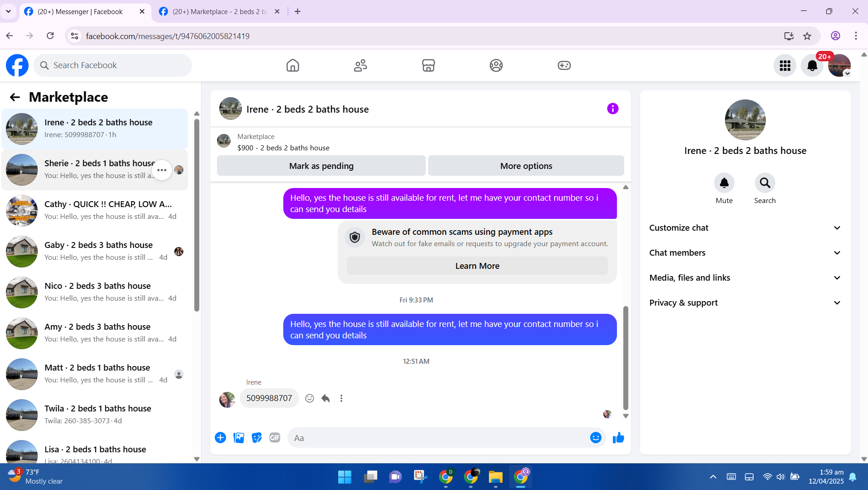This screenshot has width=868, height=490.
Task: Open the clock and date panel
Action: pos(826,477)
